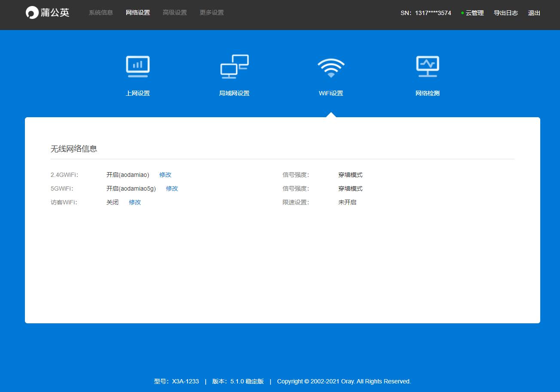Click the 上网设置 text label

pos(138,93)
